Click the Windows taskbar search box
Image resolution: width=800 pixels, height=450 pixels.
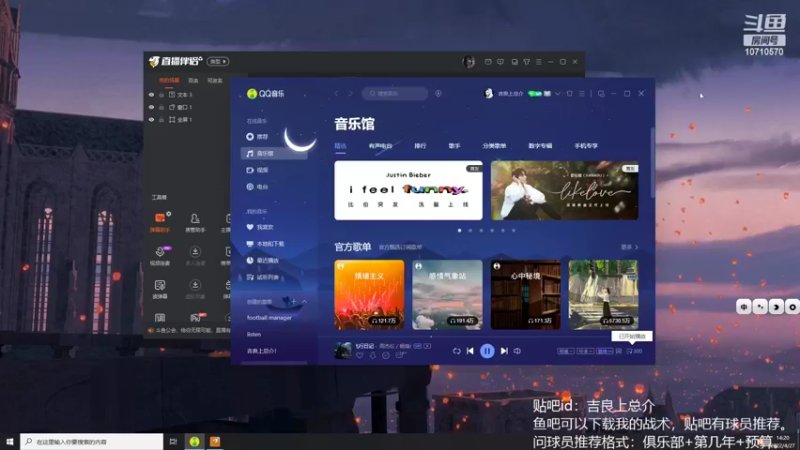click(x=92, y=441)
